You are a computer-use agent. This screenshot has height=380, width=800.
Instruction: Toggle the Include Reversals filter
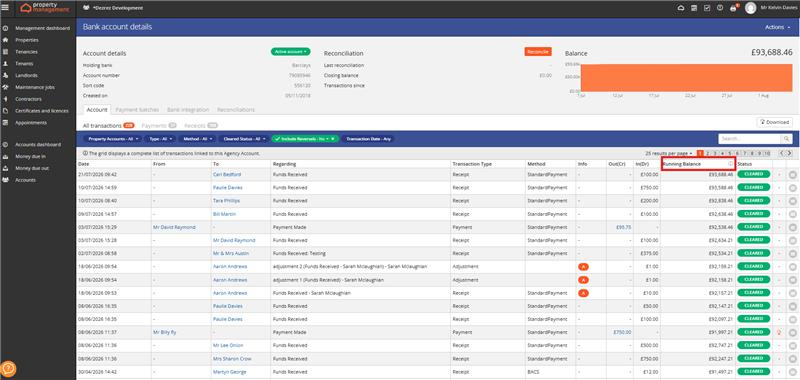click(x=305, y=139)
